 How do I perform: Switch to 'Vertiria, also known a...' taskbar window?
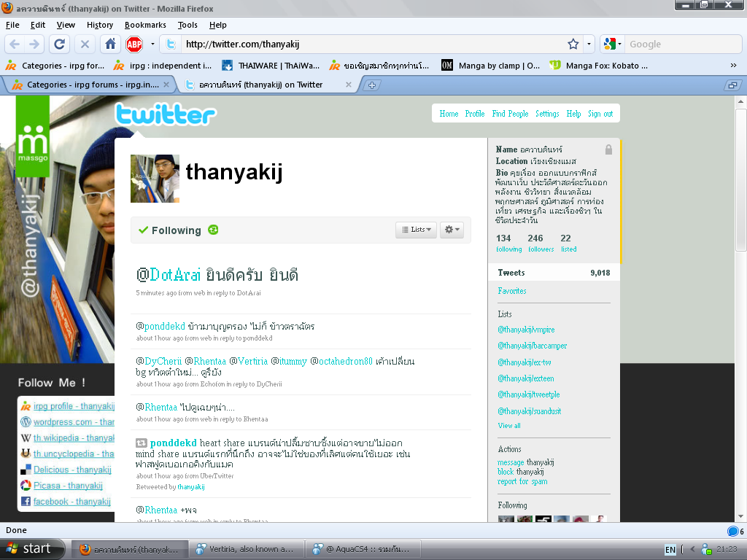pyautogui.click(x=248, y=549)
